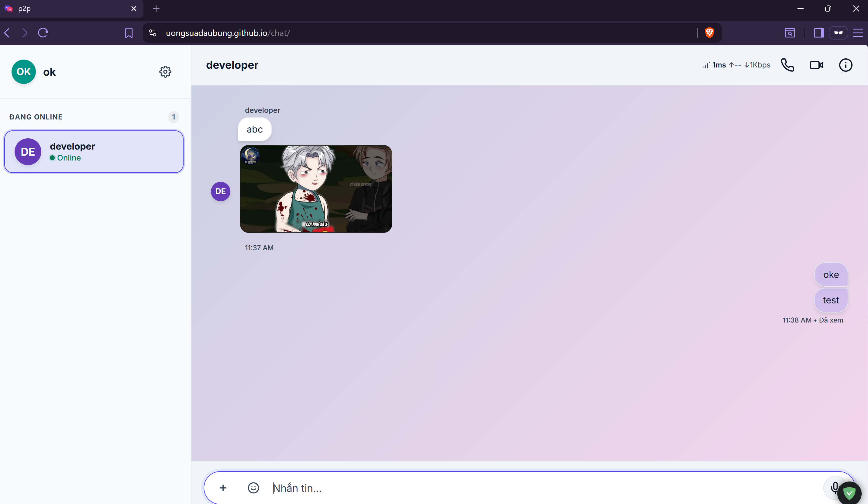Click the developer chat header title
This screenshot has height=504, width=868.
tap(232, 65)
